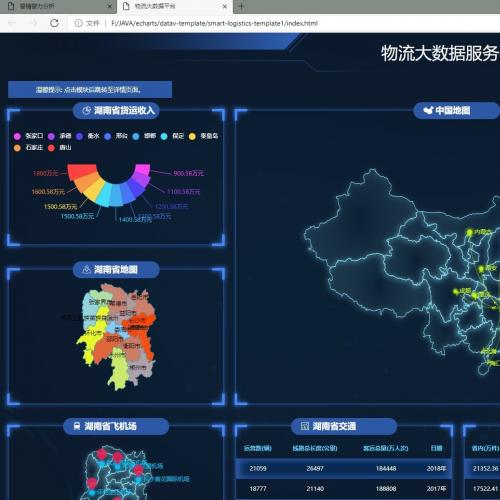Click the train icon beside 湖南省飞机场
Image resolution: width=500 pixels, height=500 pixels.
(77, 426)
